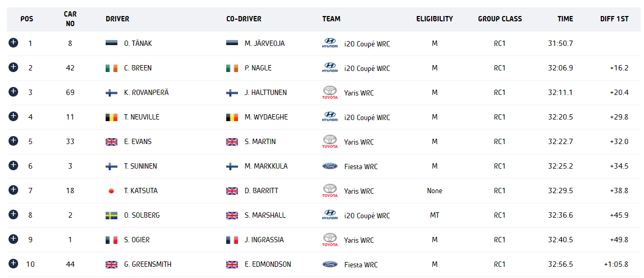Click Hyundai logo in Neuville's row
The height and width of the screenshot is (278, 644).
pyautogui.click(x=330, y=117)
